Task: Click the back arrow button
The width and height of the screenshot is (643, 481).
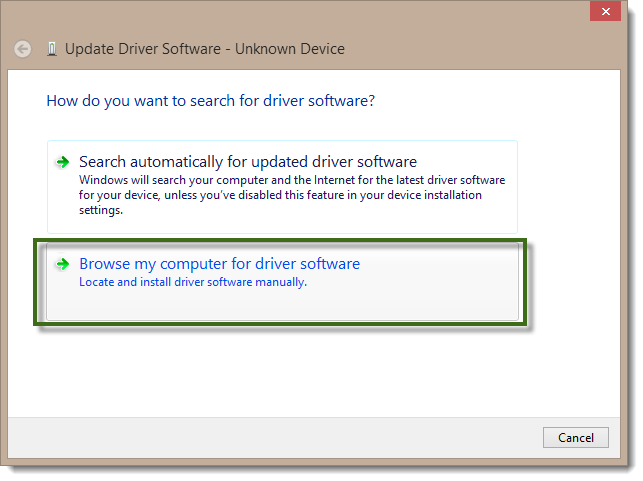Action: click(23, 49)
